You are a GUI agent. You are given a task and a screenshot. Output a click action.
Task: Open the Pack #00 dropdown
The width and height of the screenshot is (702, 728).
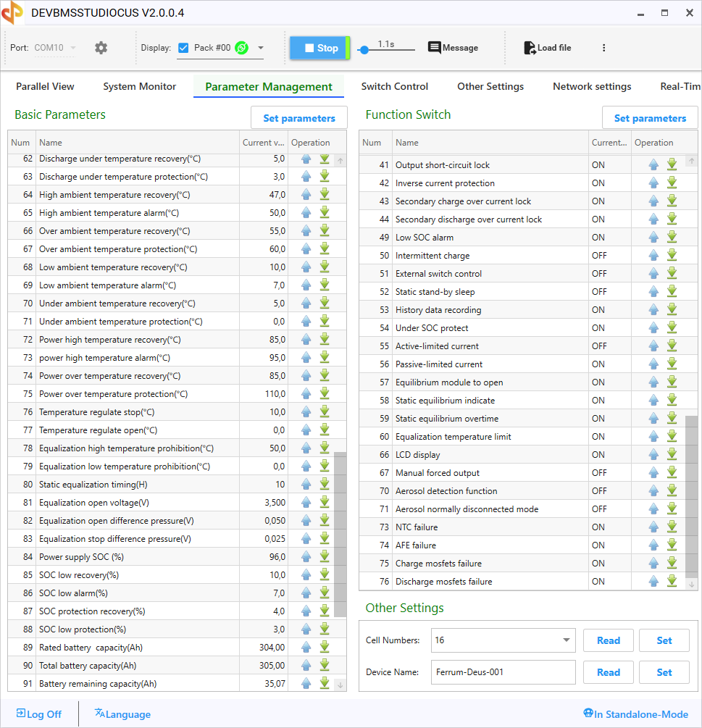(261, 48)
